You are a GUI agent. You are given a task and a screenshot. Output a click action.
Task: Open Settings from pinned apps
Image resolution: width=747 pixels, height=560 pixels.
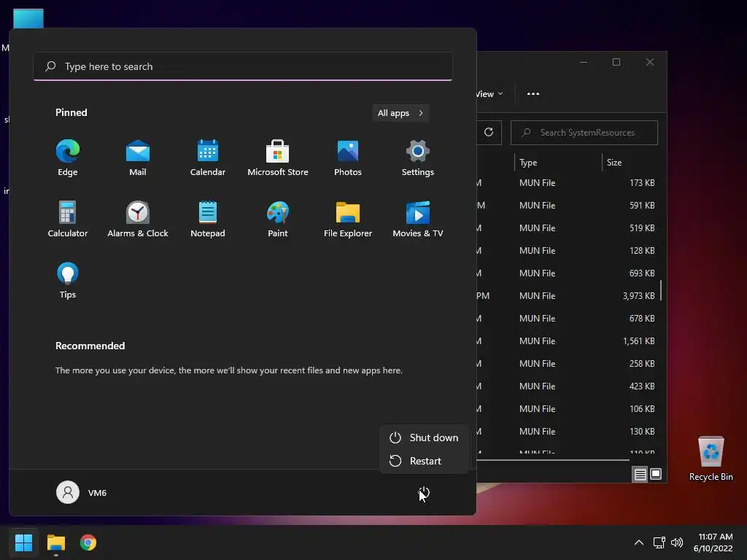418,158
